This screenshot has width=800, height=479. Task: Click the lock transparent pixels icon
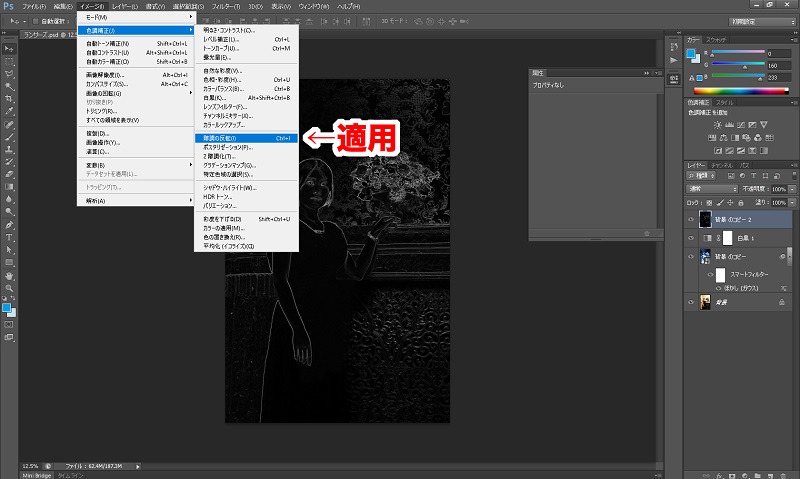[x=709, y=203]
